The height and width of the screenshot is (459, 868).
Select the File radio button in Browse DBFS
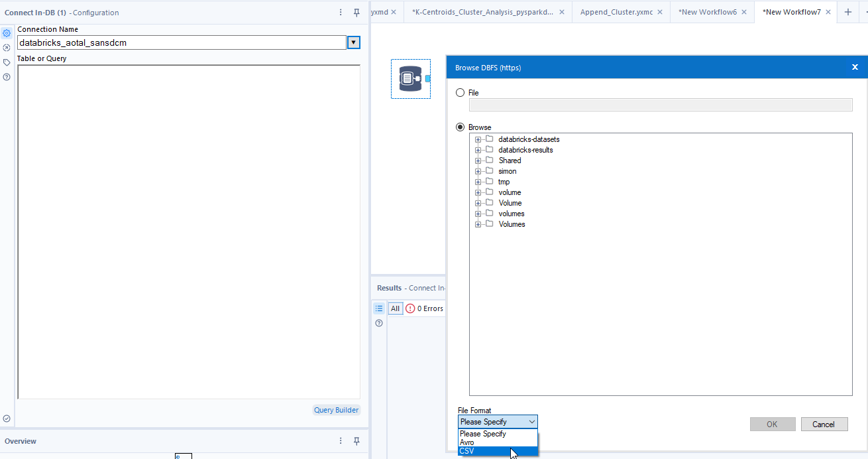click(461, 92)
